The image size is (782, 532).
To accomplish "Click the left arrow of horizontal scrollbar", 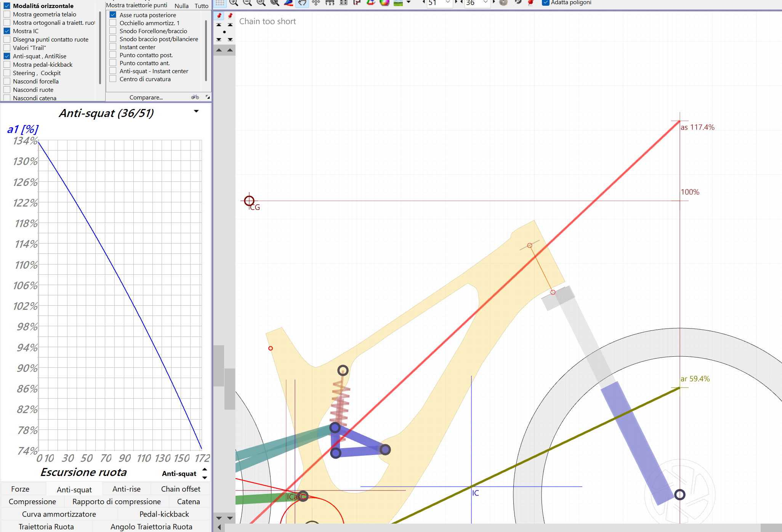I will (x=219, y=527).
